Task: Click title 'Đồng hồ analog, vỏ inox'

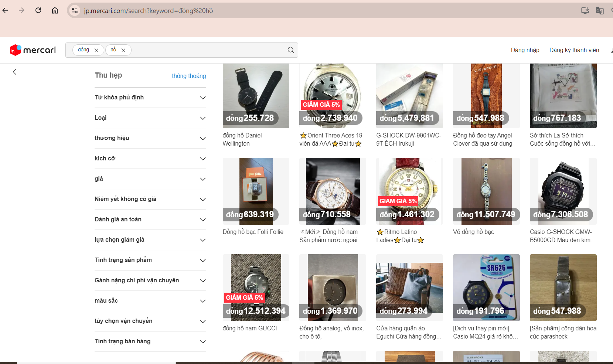Action: pyautogui.click(x=331, y=332)
